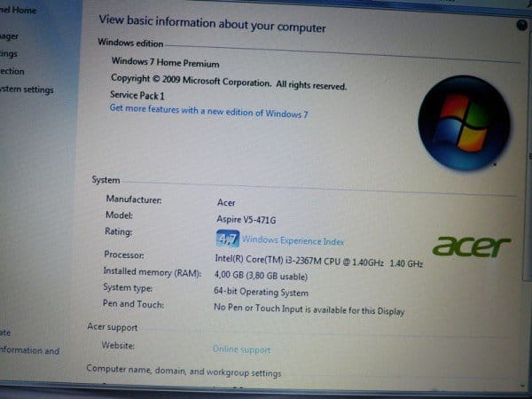Open the Acer Online support link
Viewport: 532px width, 399px height.
(x=241, y=349)
